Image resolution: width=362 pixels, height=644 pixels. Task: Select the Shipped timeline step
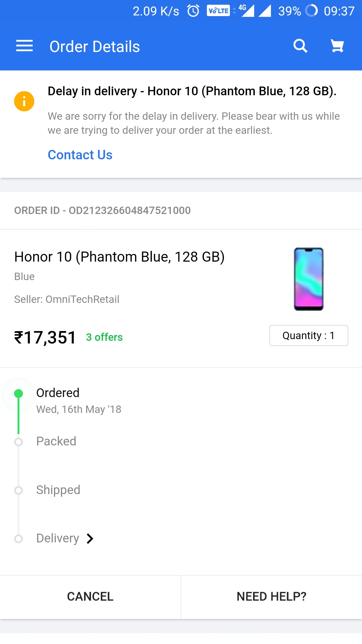58,490
